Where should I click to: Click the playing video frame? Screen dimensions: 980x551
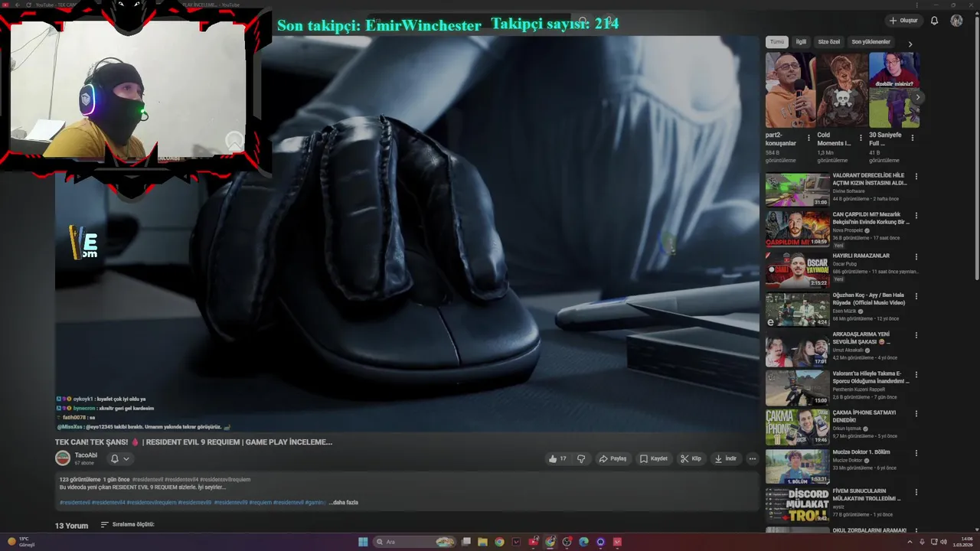pyautogui.click(x=407, y=233)
